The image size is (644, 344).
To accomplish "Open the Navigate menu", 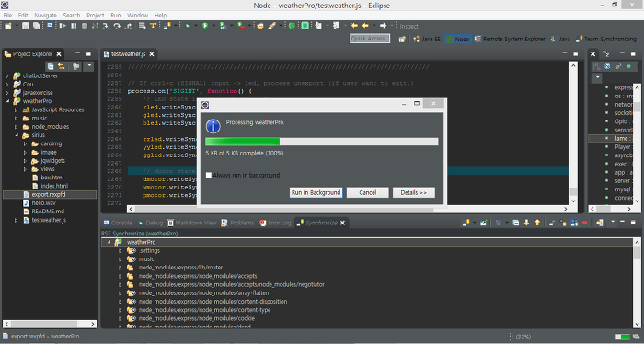I will coord(45,16).
